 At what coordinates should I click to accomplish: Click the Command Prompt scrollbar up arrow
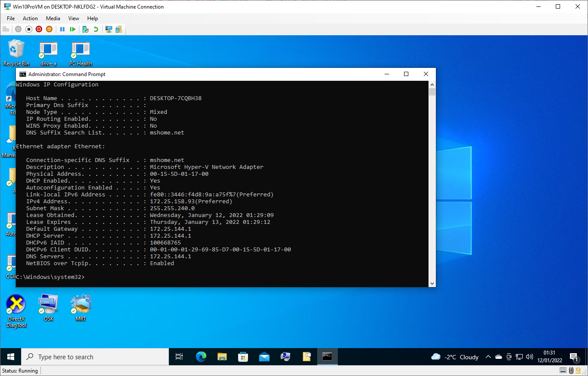coord(432,84)
